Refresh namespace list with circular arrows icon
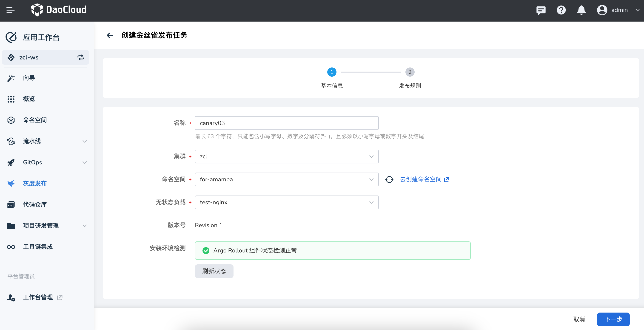Screen dimensions: 644x330 [389, 179]
